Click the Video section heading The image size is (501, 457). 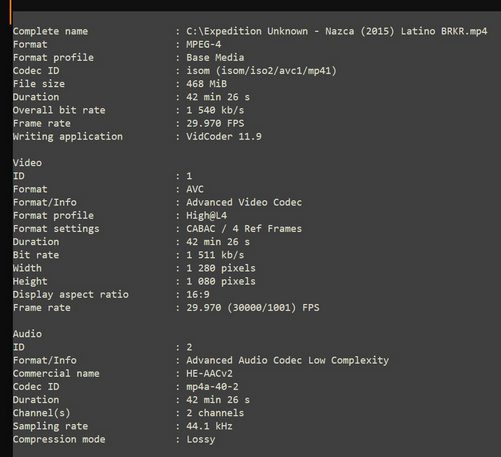pos(27,163)
